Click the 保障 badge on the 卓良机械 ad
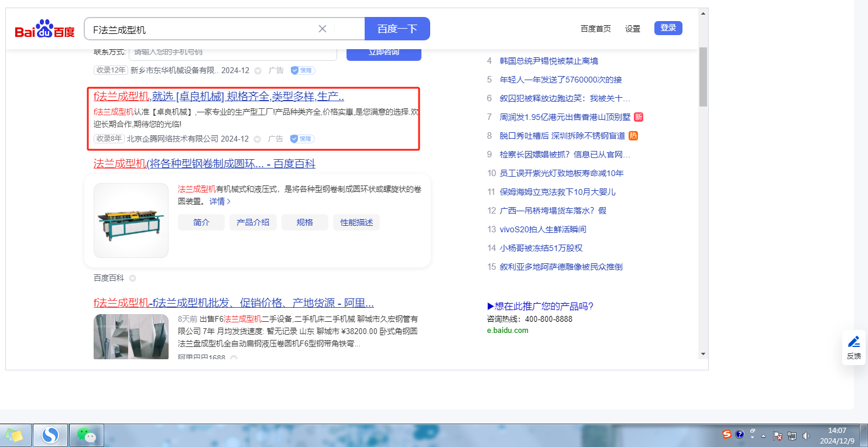Image resolution: width=868 pixels, height=447 pixels. click(x=303, y=139)
